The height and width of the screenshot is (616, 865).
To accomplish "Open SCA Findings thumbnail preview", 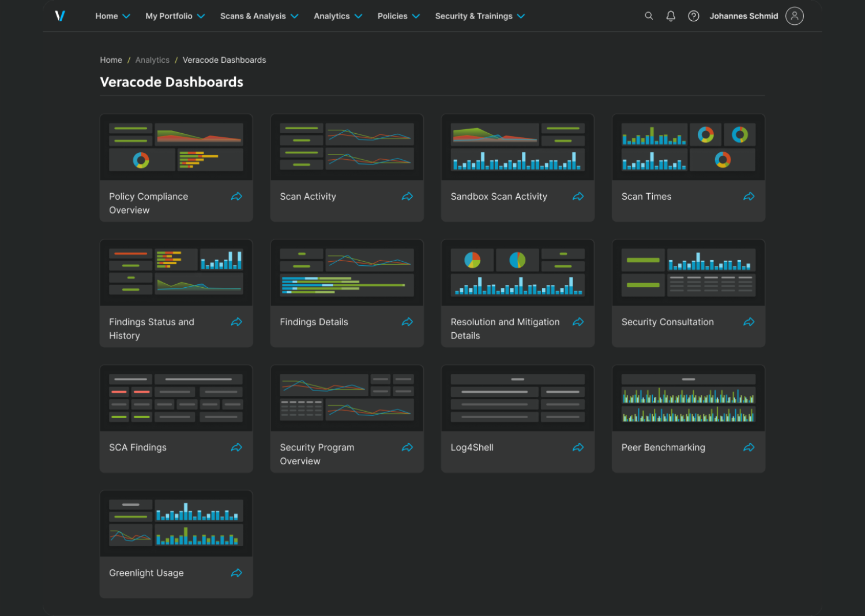I will point(176,398).
